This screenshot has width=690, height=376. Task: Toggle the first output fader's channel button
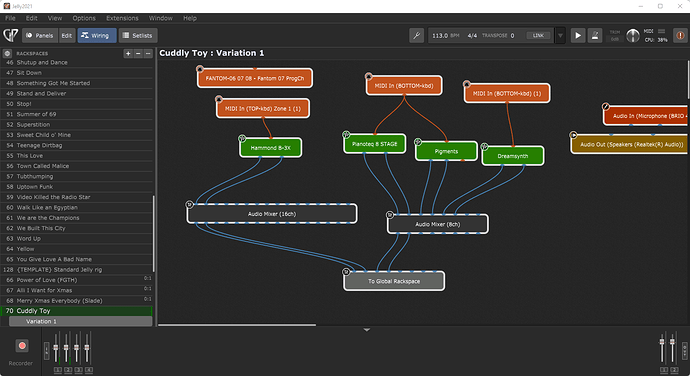664,370
